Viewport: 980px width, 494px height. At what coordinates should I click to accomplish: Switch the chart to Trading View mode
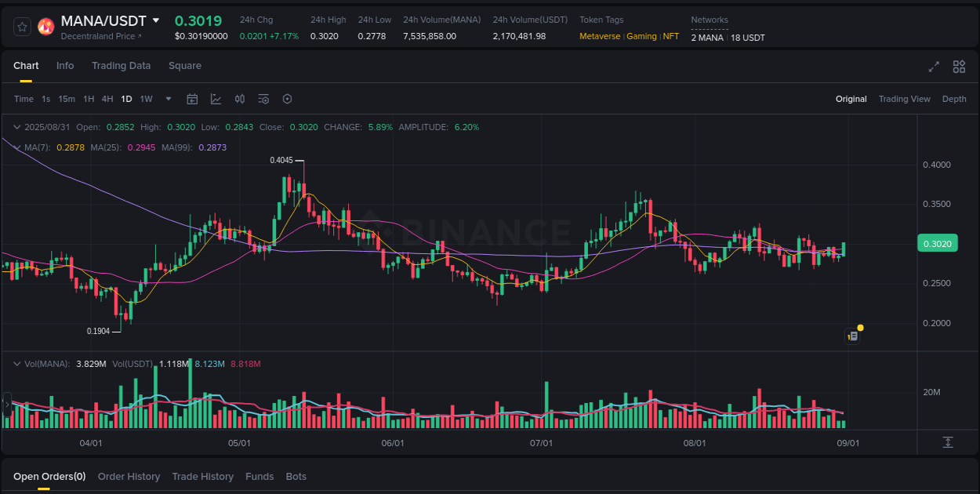click(x=904, y=99)
